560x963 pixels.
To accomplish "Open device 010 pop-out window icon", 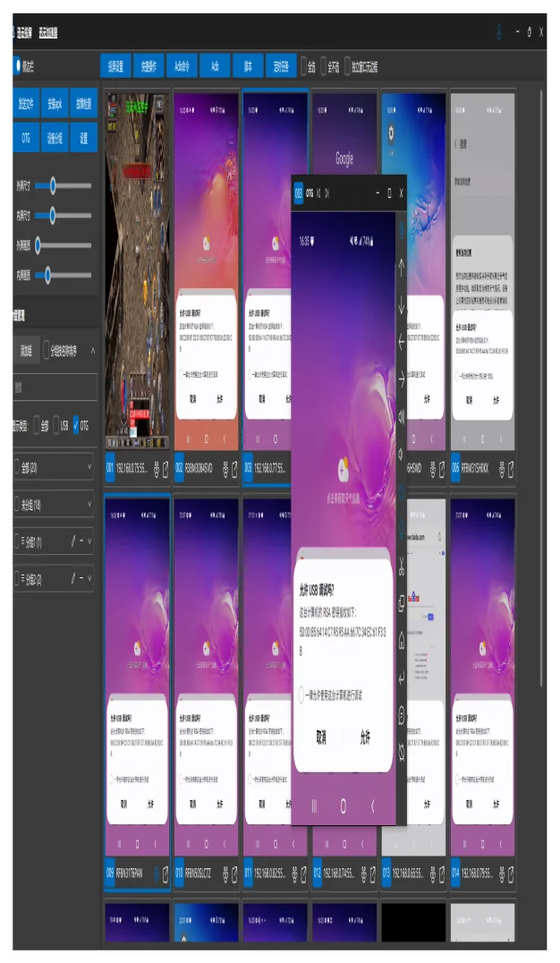I will [234, 874].
